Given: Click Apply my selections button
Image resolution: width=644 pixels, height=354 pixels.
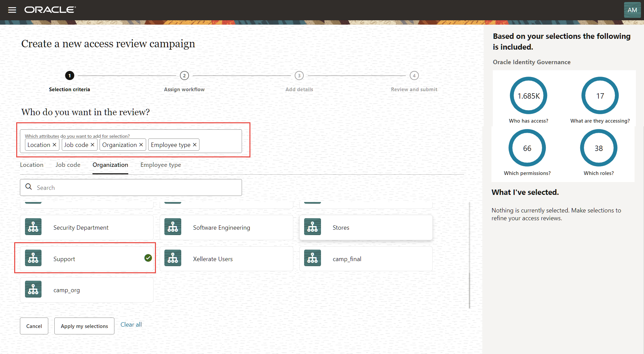Looking at the screenshot, I should pos(84,326).
